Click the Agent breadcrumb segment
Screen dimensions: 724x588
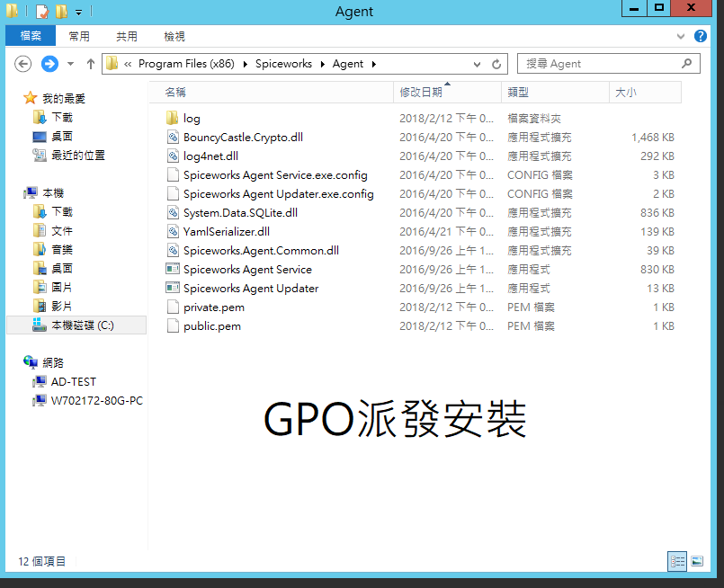(x=348, y=64)
